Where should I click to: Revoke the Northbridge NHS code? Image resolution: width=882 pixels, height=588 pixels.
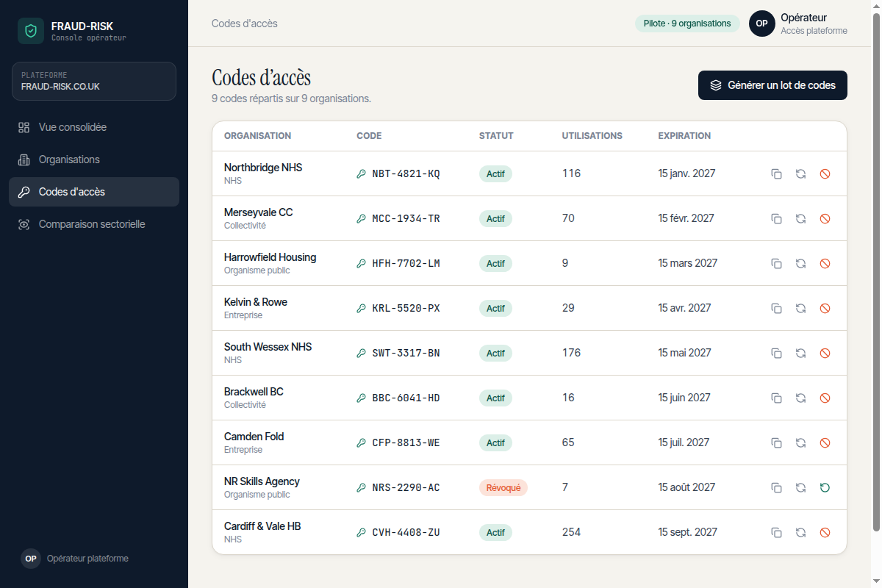tap(825, 174)
